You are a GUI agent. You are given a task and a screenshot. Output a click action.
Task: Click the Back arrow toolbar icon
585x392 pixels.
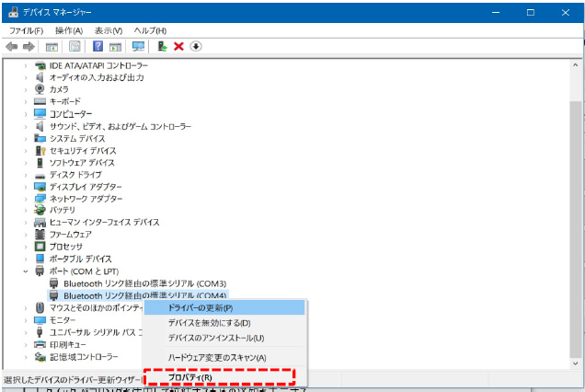pos(12,47)
